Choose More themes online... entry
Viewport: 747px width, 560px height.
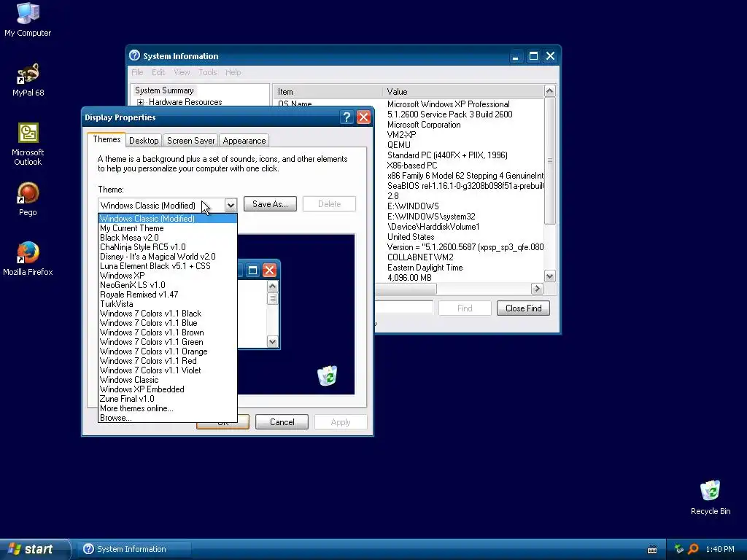click(x=167, y=408)
